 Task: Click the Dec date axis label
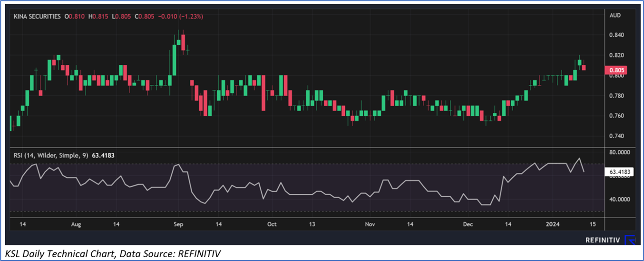pos(467,224)
